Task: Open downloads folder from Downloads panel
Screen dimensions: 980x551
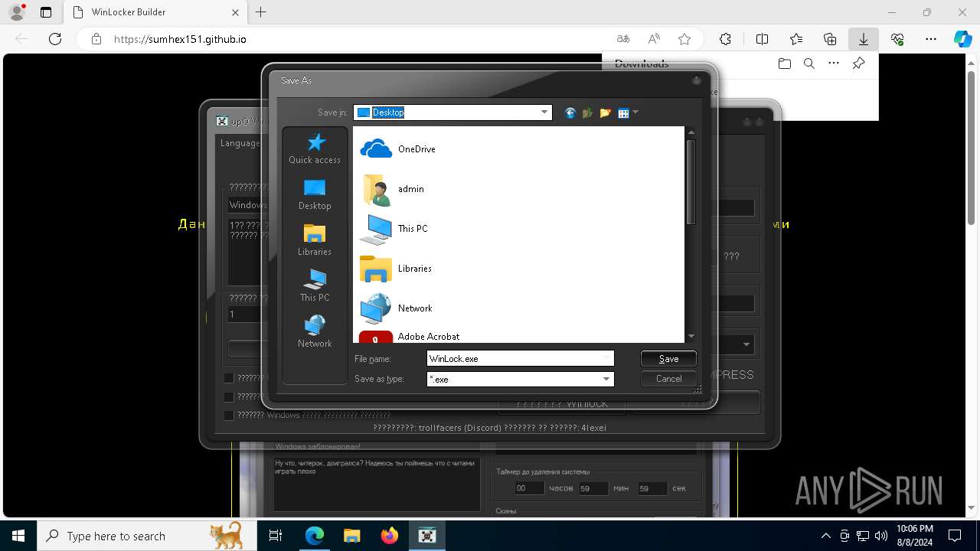Action: coord(784,64)
